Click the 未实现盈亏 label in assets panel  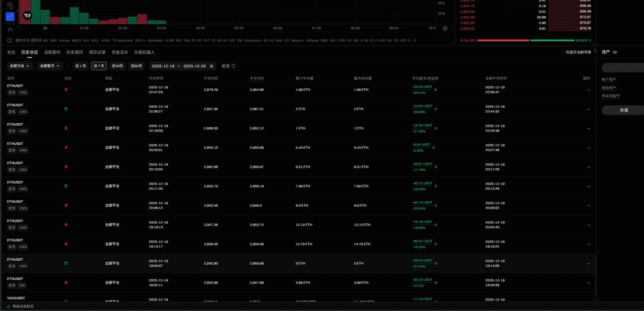(x=610, y=96)
